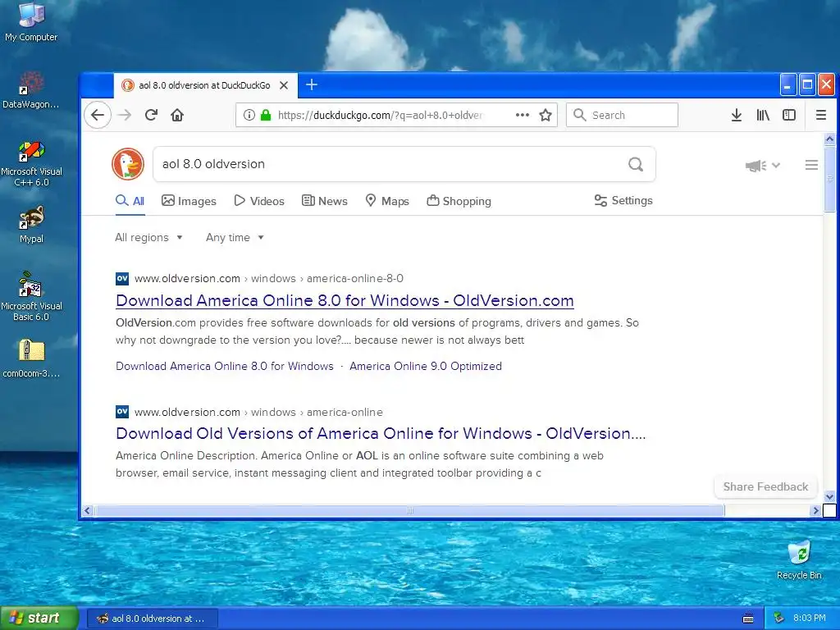Select Microsoft Visual C++ 6.0 desktop icon

(31, 163)
